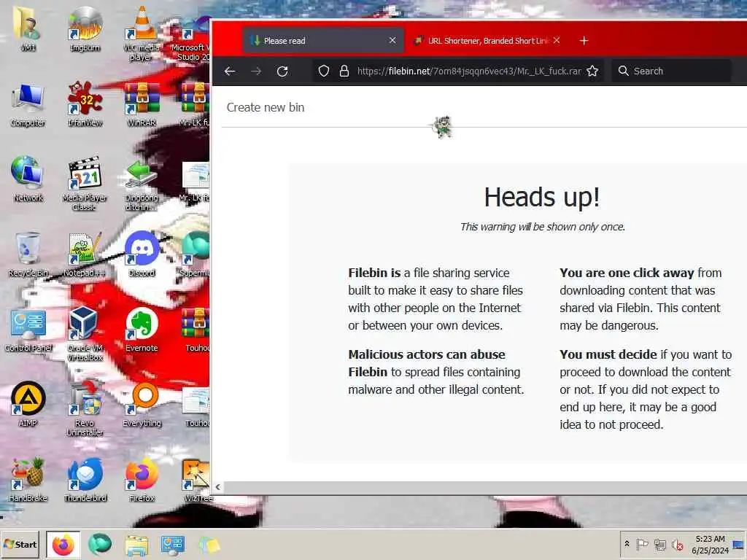
Task: Focus the Firefox Search box
Action: [x=672, y=71]
